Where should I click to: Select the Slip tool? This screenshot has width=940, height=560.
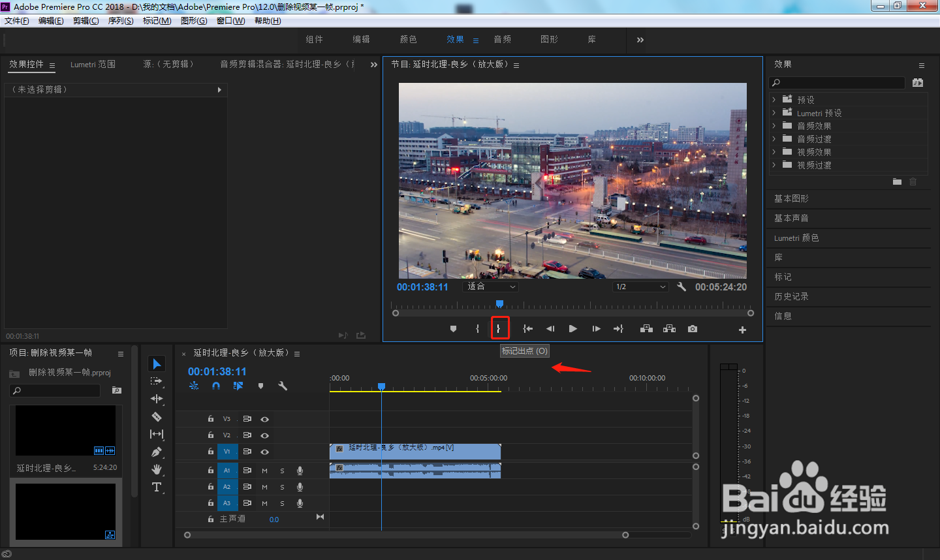click(x=157, y=434)
